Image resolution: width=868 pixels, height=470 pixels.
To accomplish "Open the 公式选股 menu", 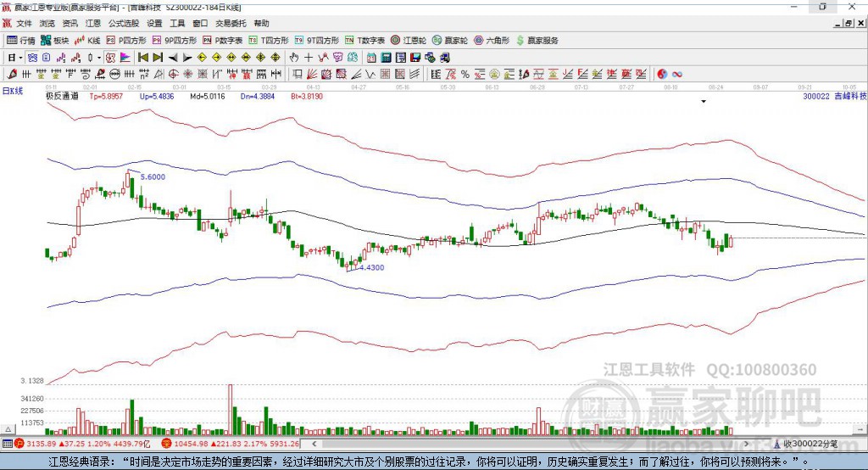I will click(124, 23).
